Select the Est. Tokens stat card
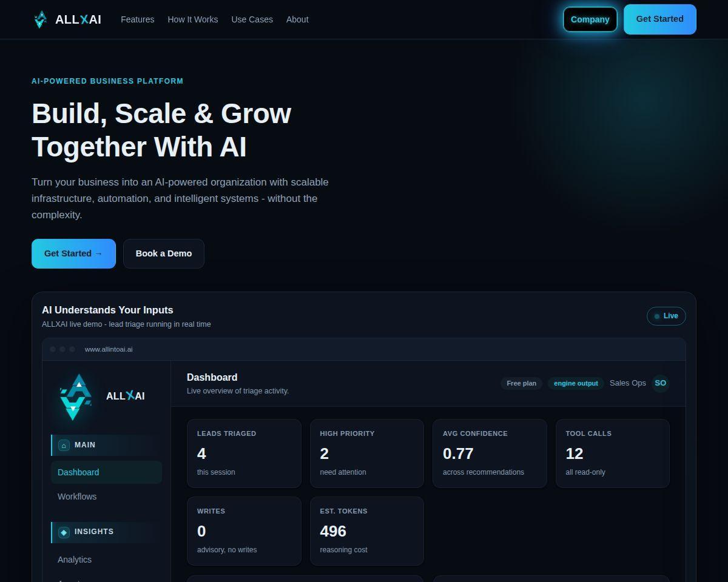 point(367,531)
